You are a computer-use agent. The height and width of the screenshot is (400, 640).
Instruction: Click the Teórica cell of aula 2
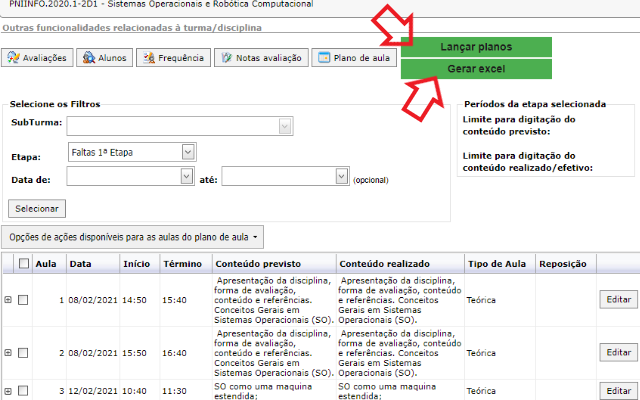pos(481,353)
